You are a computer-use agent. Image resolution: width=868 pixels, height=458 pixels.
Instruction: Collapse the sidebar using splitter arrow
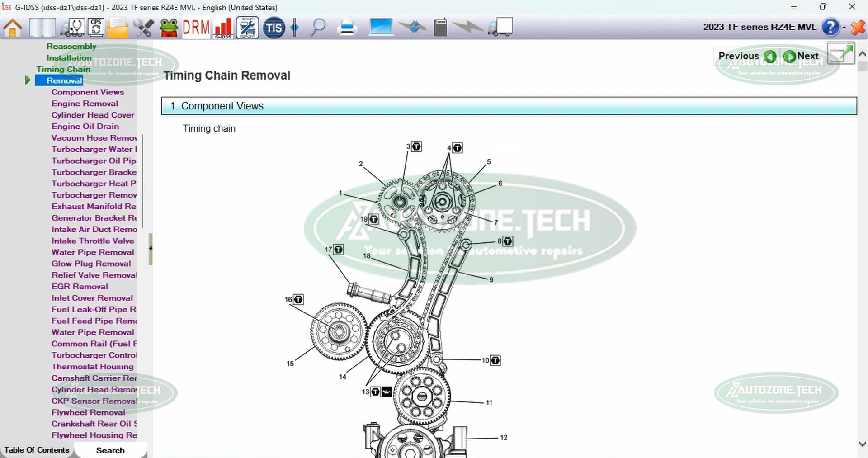point(151,248)
